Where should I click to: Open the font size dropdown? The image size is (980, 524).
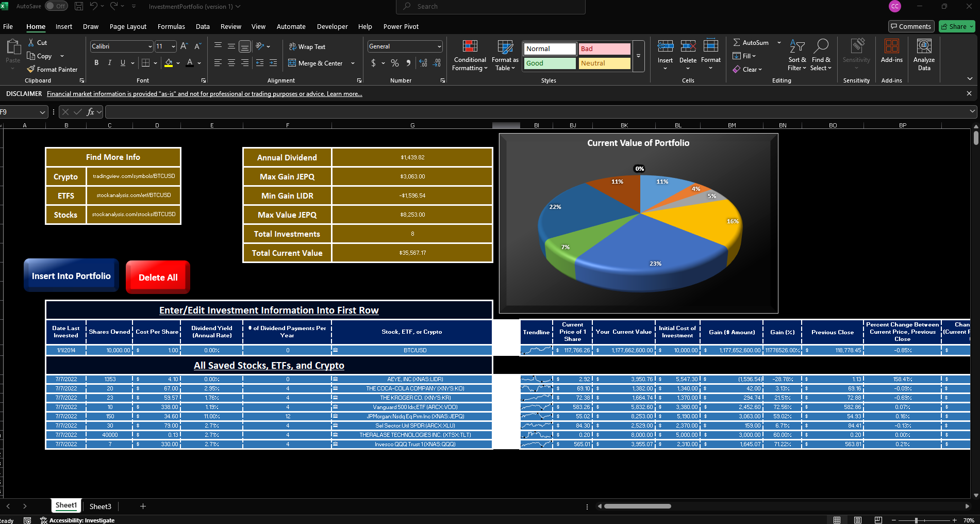(173, 46)
